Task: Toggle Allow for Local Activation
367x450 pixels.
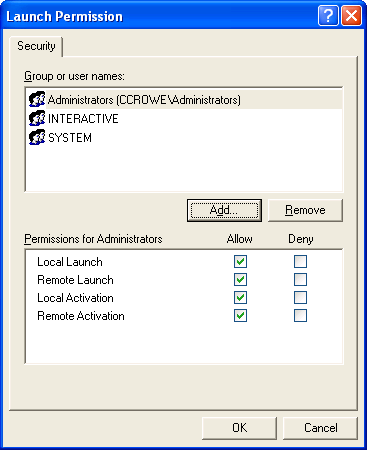Action: click(240, 298)
